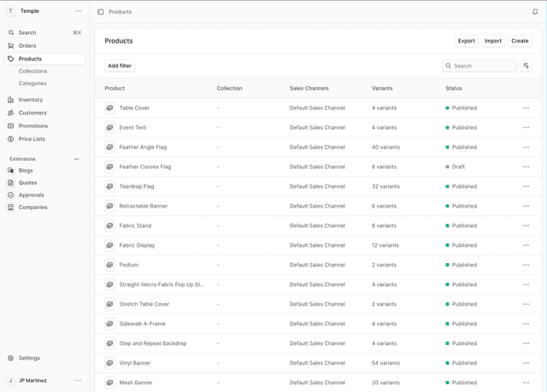Toggle the sidebar panel icon
547x392 pixels.
101,12
